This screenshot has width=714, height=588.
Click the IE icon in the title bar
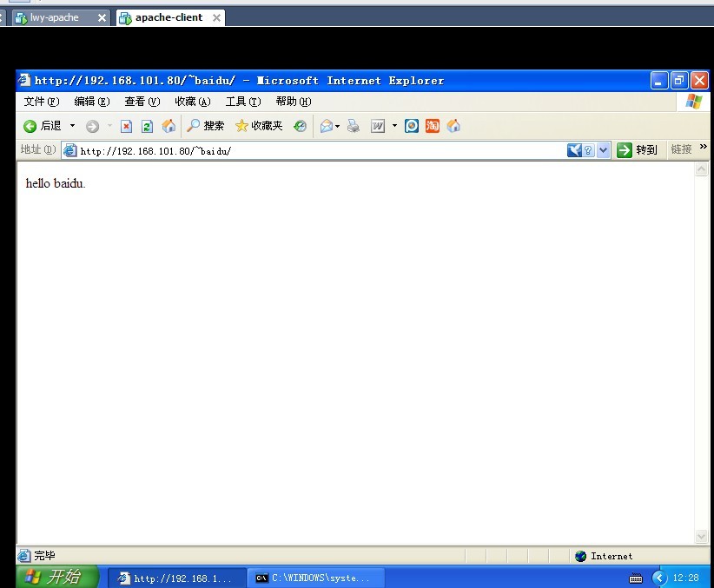point(24,80)
